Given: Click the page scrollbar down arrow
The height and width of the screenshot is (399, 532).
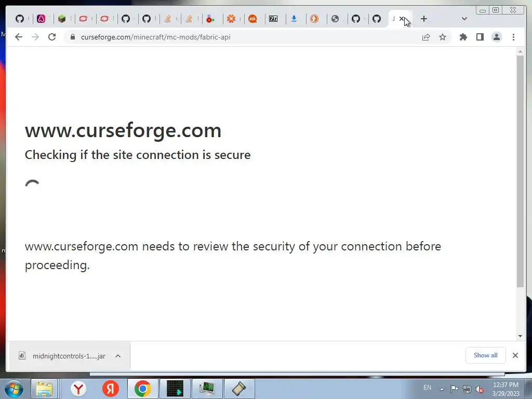Looking at the screenshot, I should tap(520, 336).
